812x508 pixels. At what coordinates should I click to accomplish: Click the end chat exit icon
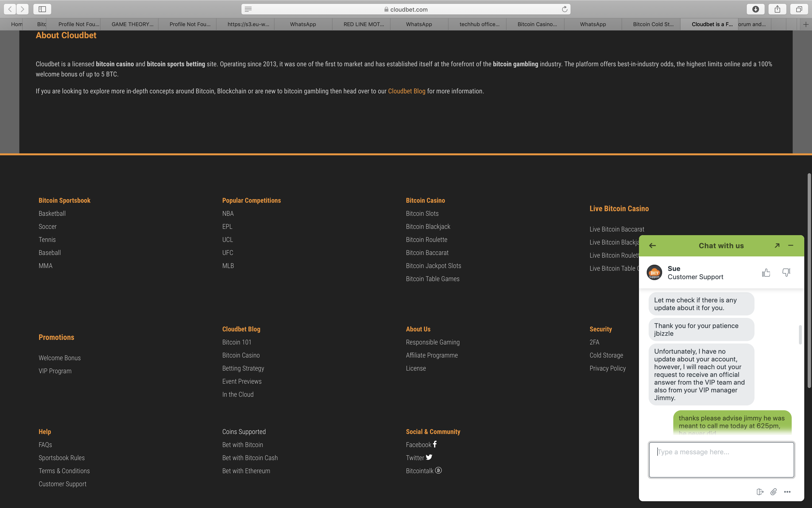click(x=760, y=492)
